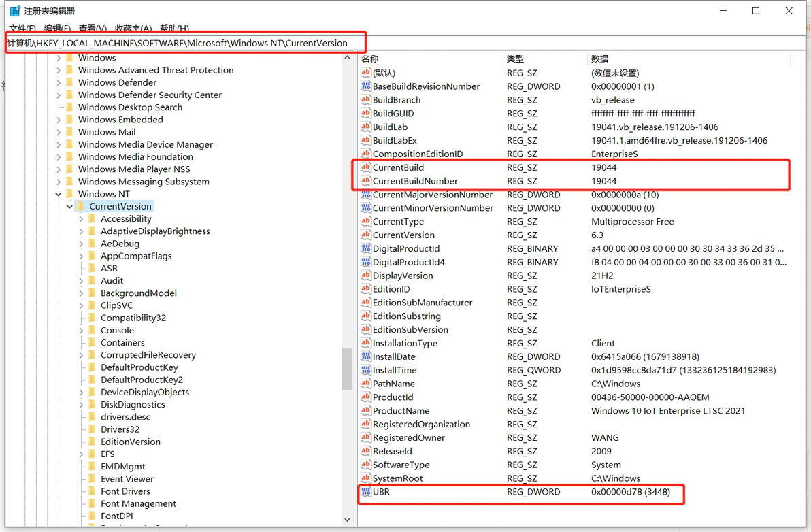811x532 pixels.
Task: Expand the EFS key
Action: pyautogui.click(x=81, y=454)
